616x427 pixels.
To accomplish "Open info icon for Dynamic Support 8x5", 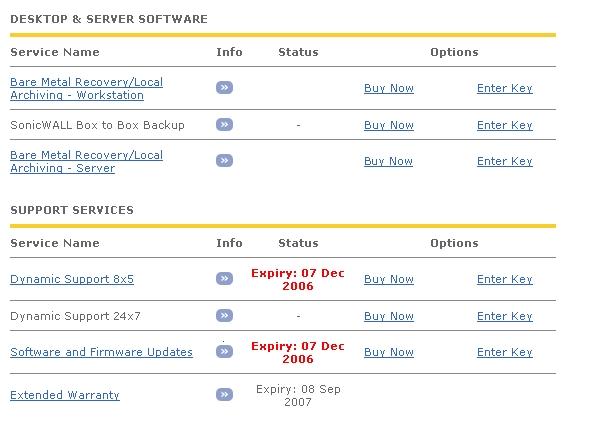I will (x=224, y=279).
